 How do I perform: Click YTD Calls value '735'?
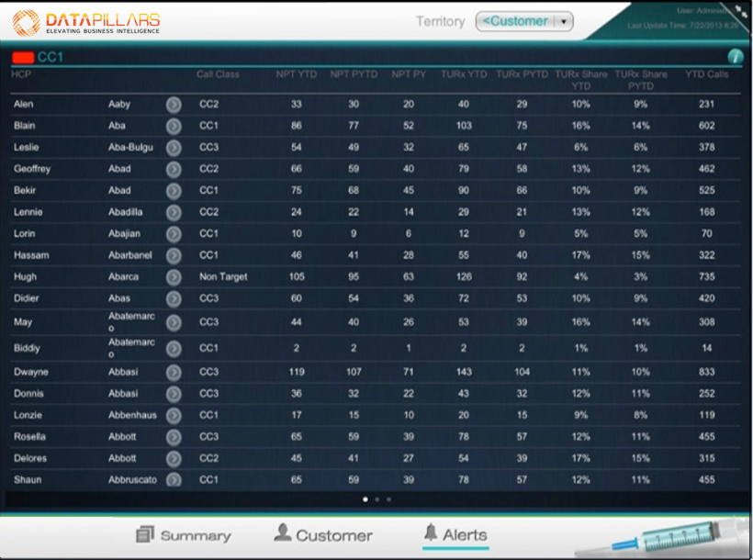coord(707,276)
